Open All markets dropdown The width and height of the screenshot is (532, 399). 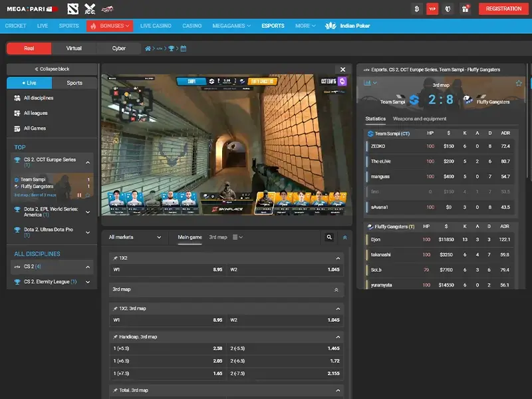tap(135, 237)
